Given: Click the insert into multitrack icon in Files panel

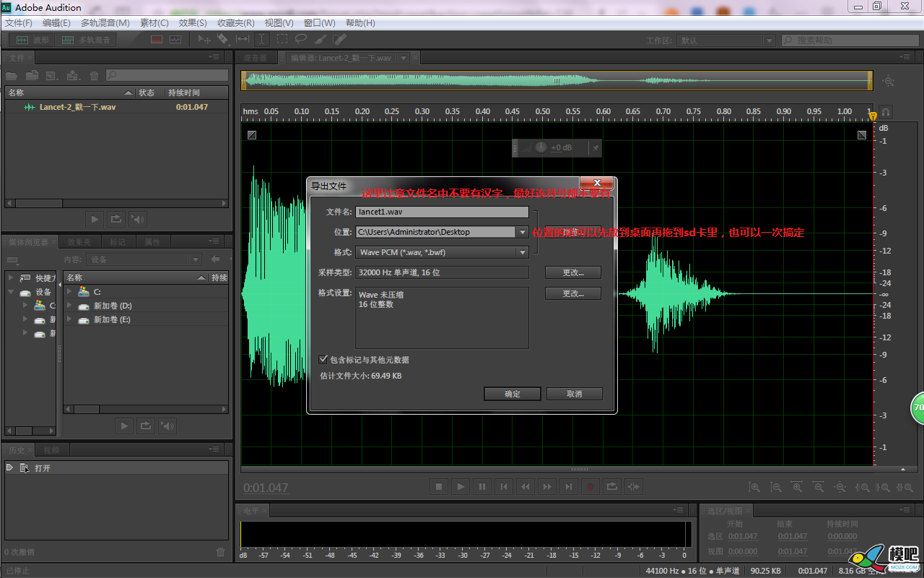Looking at the screenshot, I should [73, 75].
